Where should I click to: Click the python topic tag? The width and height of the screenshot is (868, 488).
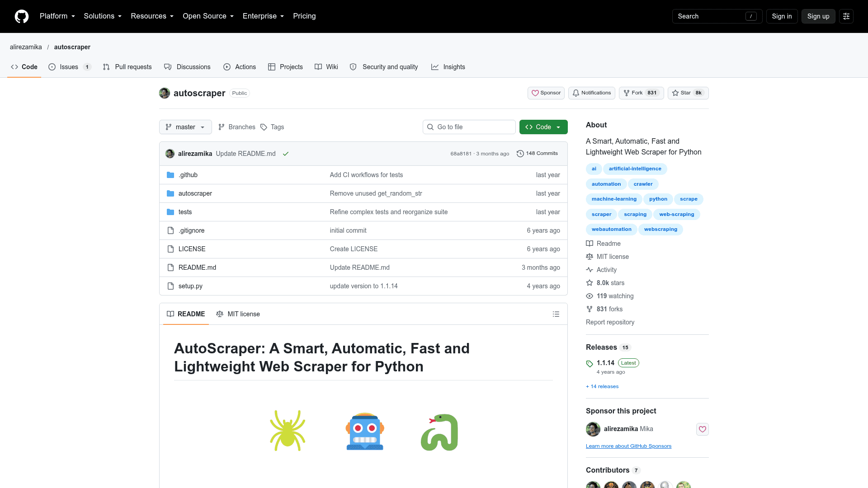(658, 199)
